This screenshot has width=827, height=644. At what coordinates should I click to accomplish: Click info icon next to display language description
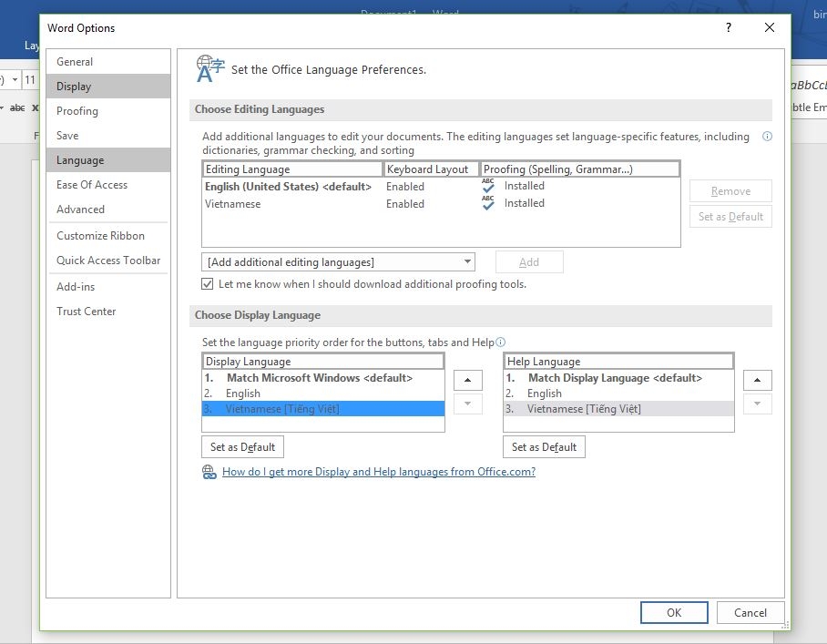[x=500, y=342]
